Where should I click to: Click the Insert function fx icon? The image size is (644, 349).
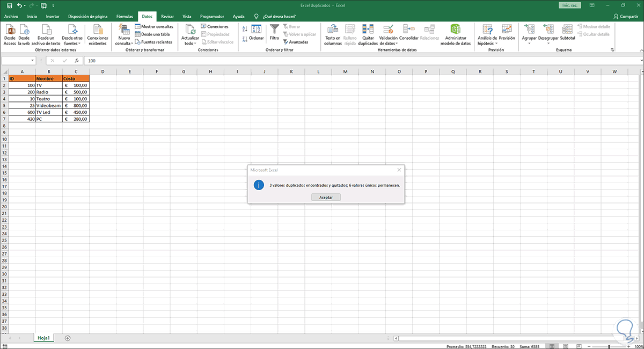pyautogui.click(x=77, y=61)
